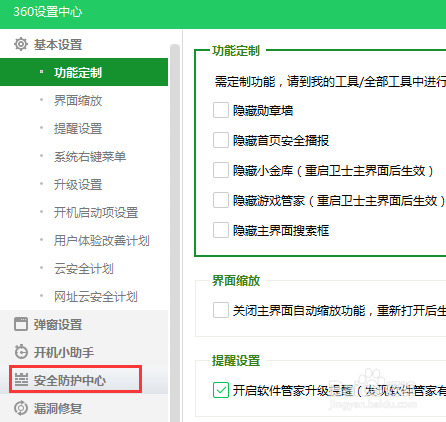The width and height of the screenshot is (446, 422).
Task: Click the wall icon beside 安全防护中心
Action: click(x=21, y=380)
